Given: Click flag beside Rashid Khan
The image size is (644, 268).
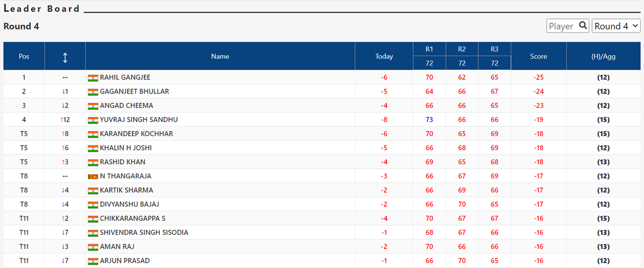Looking at the screenshot, I should tap(93, 162).
